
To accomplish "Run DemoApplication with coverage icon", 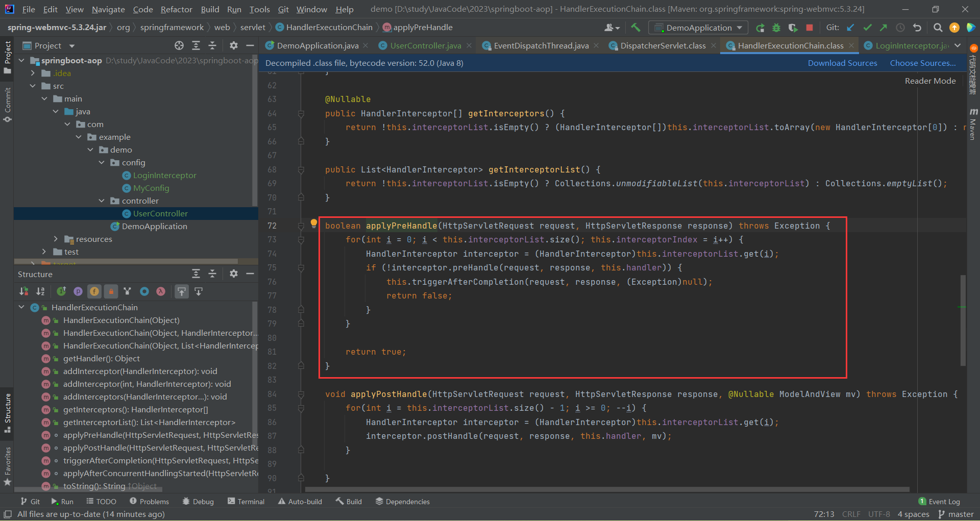I will click(x=793, y=28).
